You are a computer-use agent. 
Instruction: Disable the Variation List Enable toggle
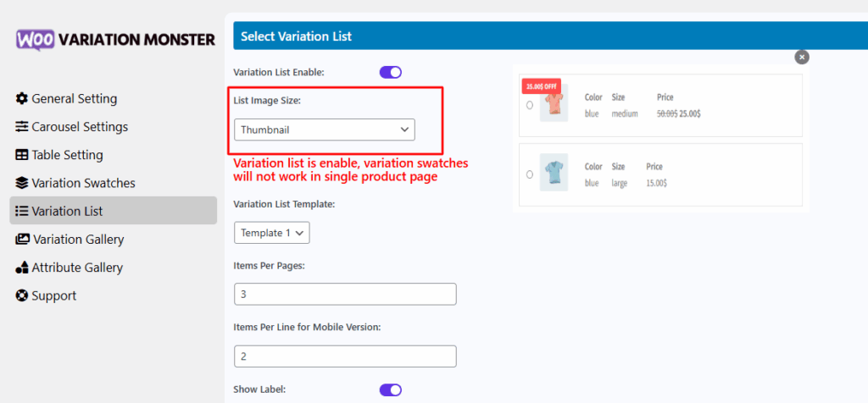click(x=390, y=73)
